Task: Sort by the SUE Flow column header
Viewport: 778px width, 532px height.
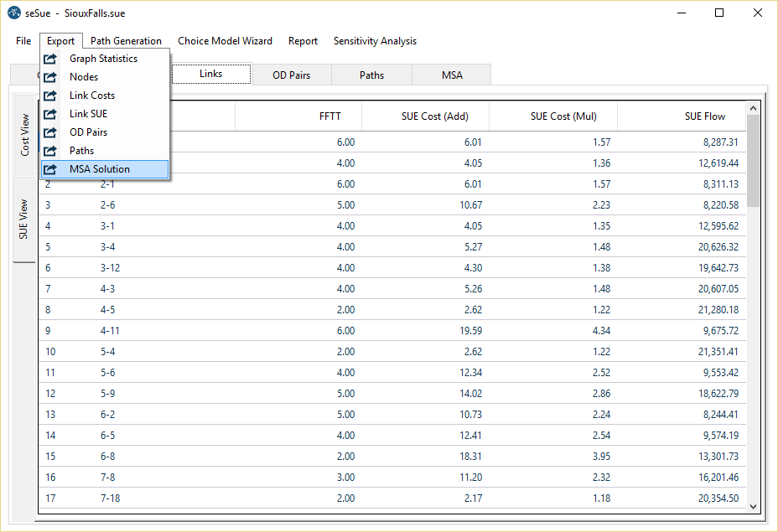Action: tap(704, 116)
